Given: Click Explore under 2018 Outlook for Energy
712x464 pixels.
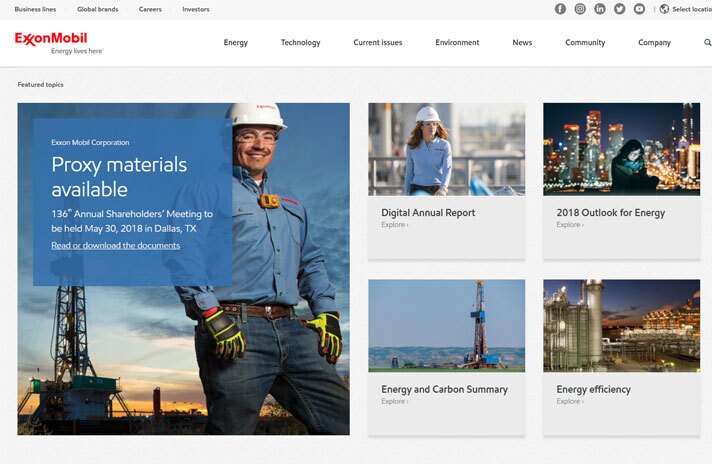Looking at the screenshot, I should 570,225.
